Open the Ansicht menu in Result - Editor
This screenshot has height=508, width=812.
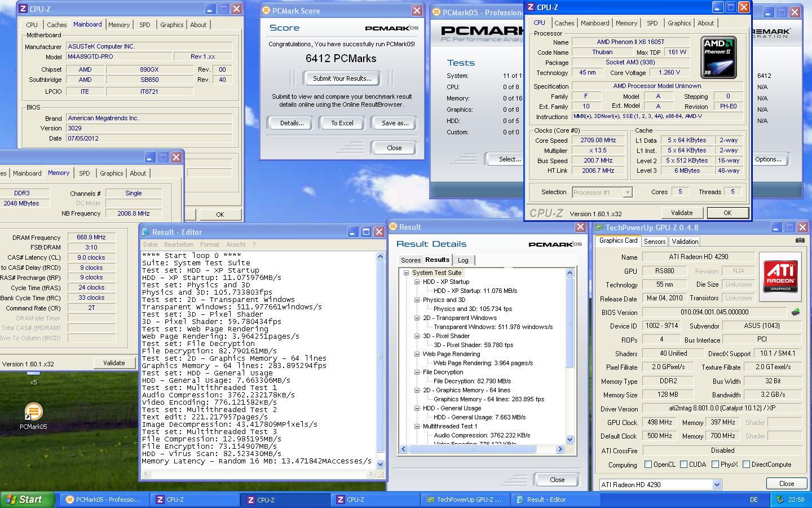(x=236, y=244)
